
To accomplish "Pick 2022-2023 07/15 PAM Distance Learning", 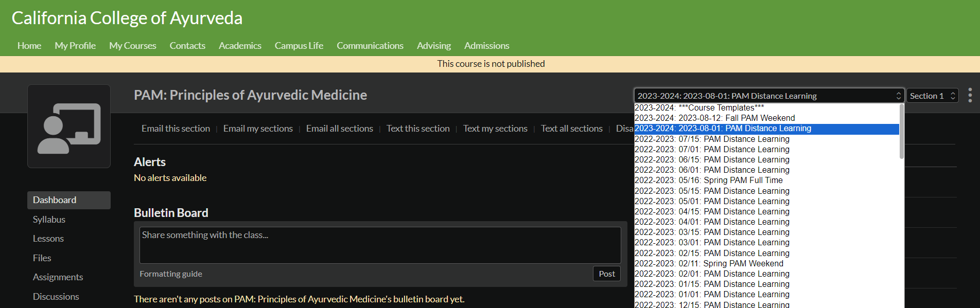I will (767, 139).
